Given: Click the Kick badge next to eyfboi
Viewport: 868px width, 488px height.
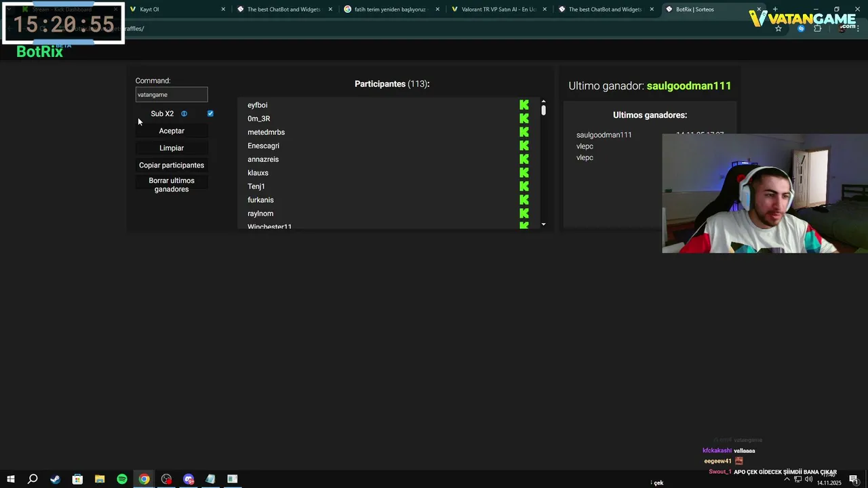Looking at the screenshot, I should pos(524,105).
